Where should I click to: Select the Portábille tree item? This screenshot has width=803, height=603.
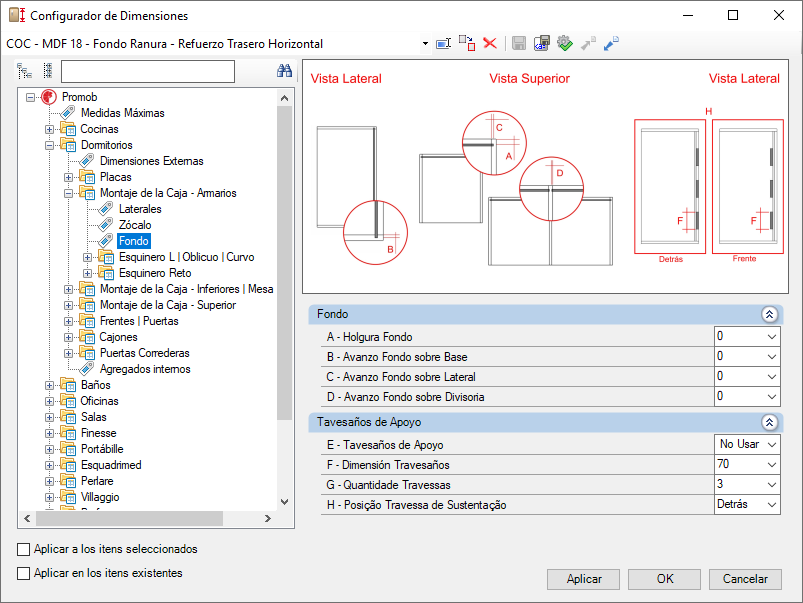coord(102,449)
